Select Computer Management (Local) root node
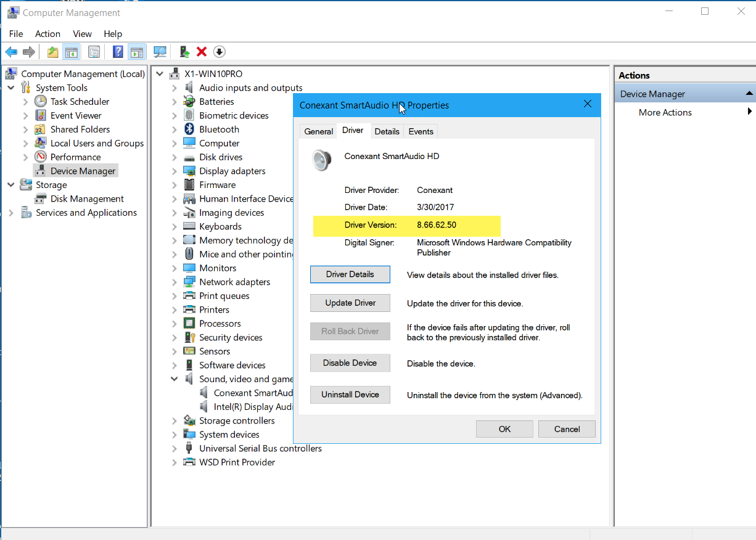This screenshot has height=540, width=756. pos(83,74)
